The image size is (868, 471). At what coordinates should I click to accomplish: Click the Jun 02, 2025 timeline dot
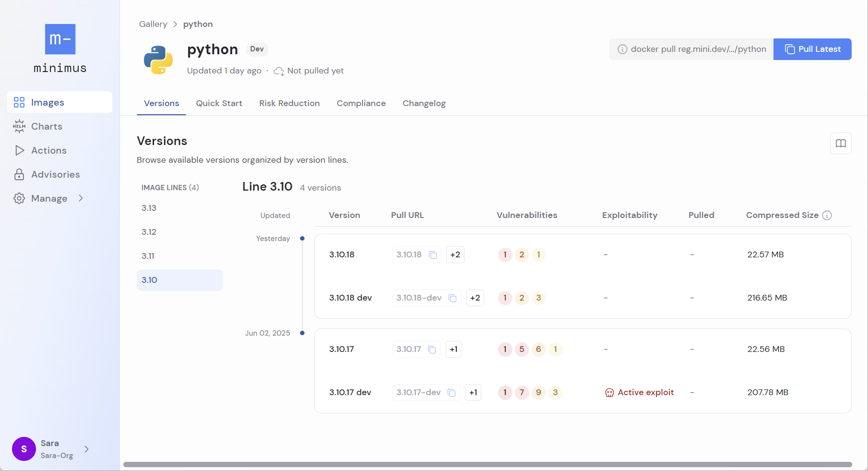pos(302,333)
